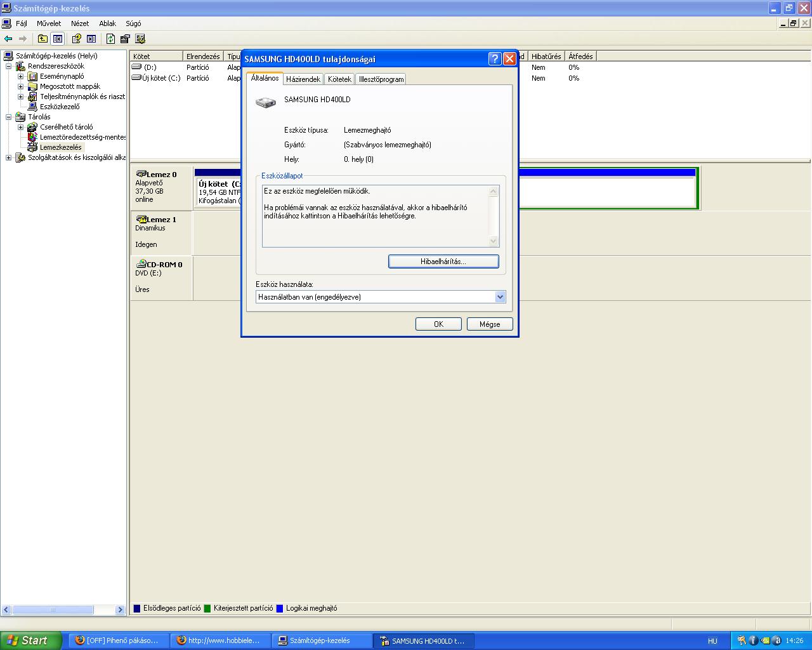Collapse the Rendszereszközök tree node
Viewport: 812px width, 650px height.
8,66
